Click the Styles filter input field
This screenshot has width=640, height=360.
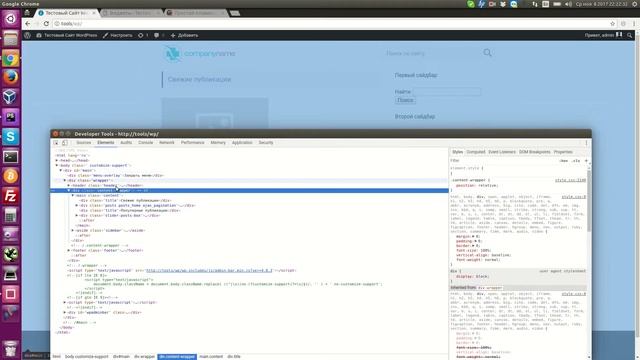[502, 161]
